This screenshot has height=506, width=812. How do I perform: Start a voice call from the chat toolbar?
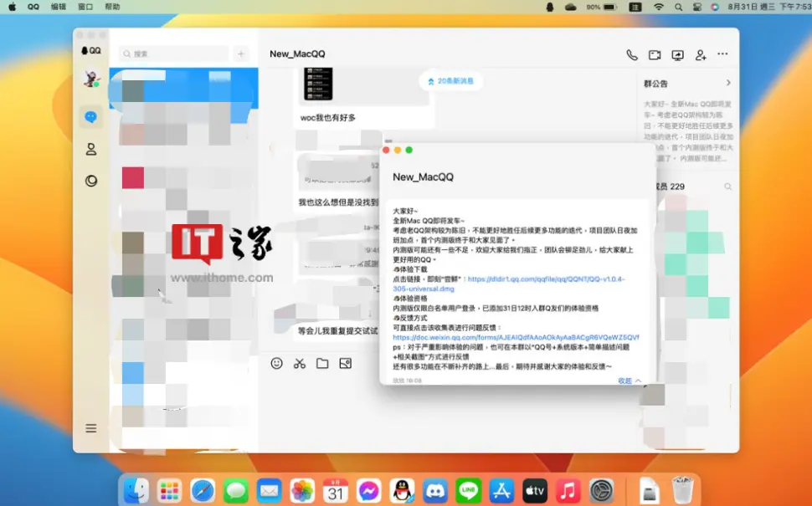pyautogui.click(x=632, y=54)
